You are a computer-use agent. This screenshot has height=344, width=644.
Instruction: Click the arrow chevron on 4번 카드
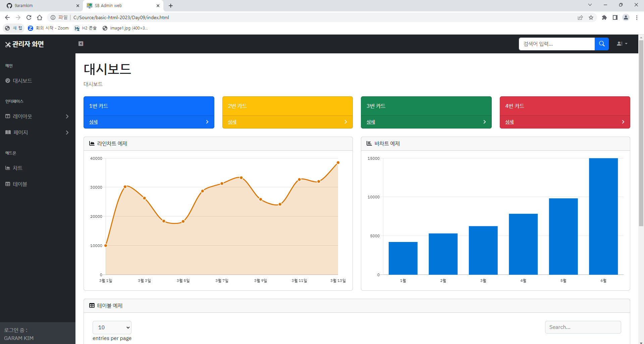point(623,122)
